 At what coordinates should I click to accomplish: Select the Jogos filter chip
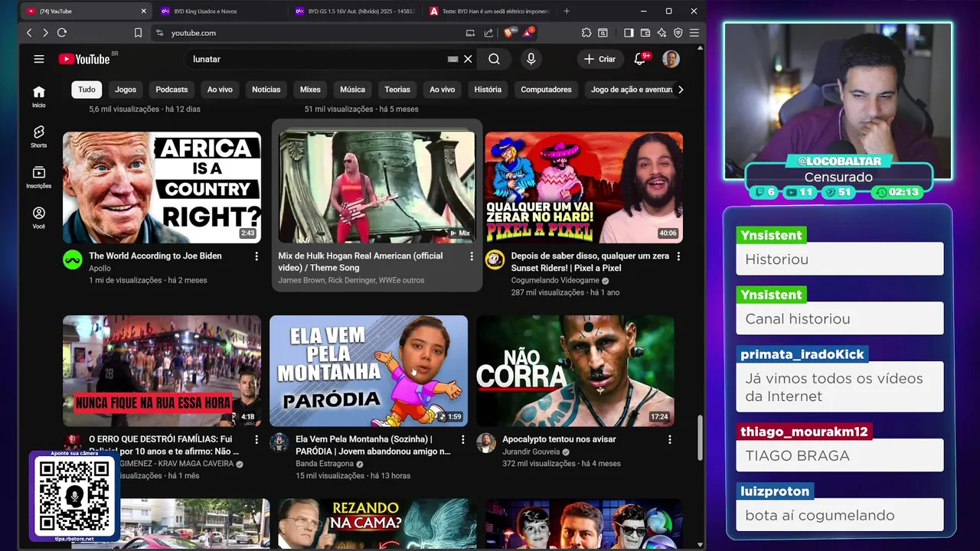(x=126, y=90)
